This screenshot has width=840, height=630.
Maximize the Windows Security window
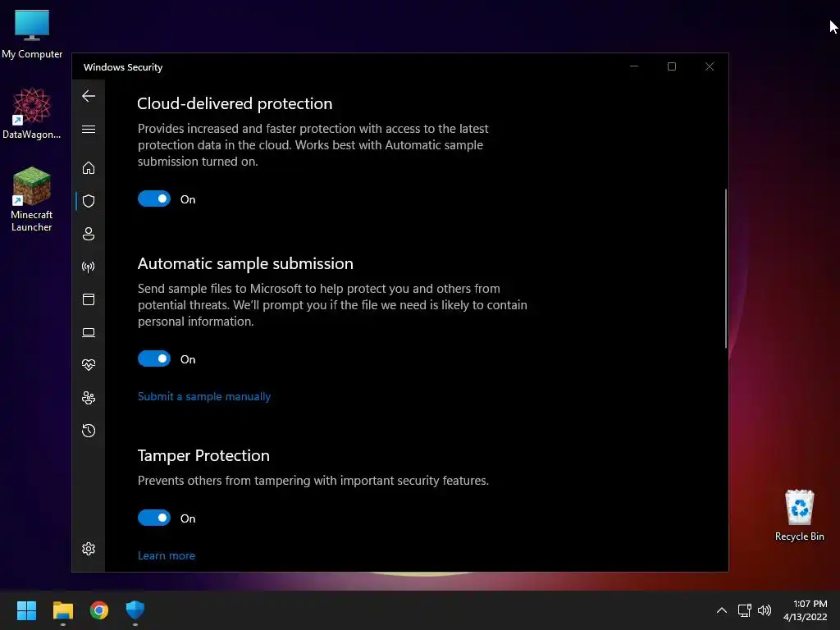pos(671,66)
